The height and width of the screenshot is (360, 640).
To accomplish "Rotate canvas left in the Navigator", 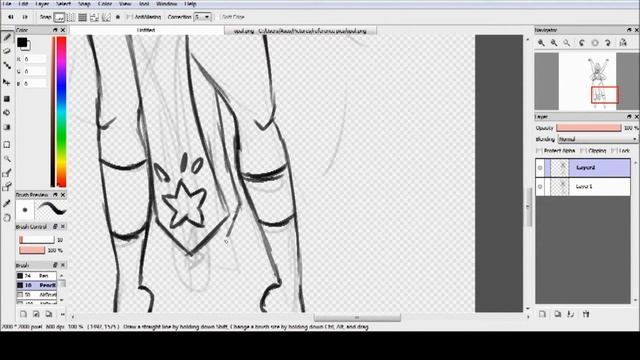I will (x=582, y=42).
